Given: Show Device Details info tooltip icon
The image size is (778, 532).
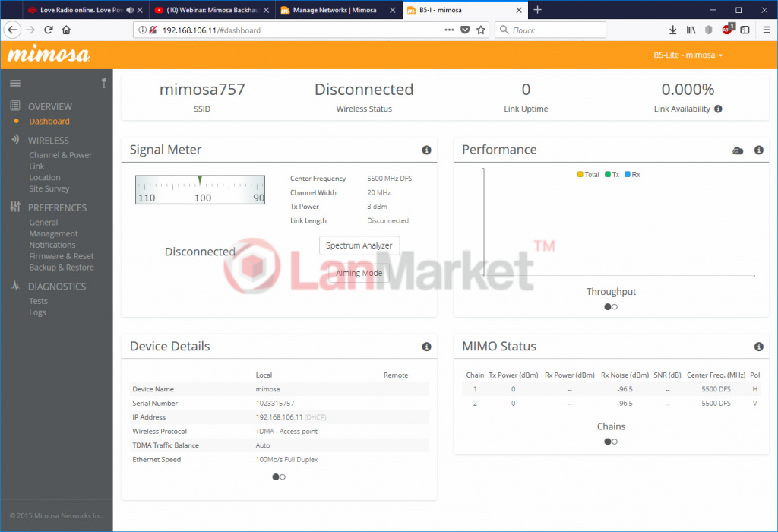Looking at the screenshot, I should click(426, 347).
